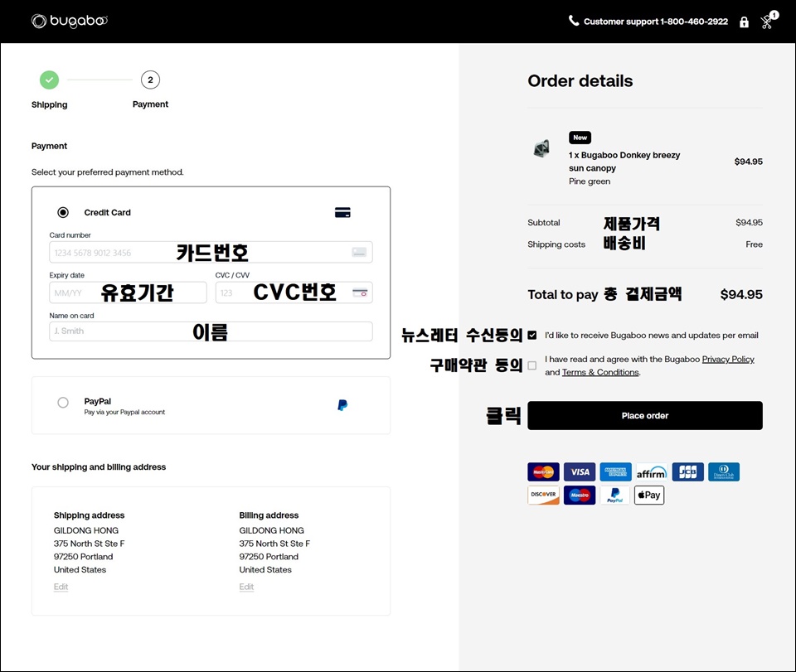The image size is (796, 672).
Task: Click the Payment step number 2 circle
Action: [x=150, y=80]
